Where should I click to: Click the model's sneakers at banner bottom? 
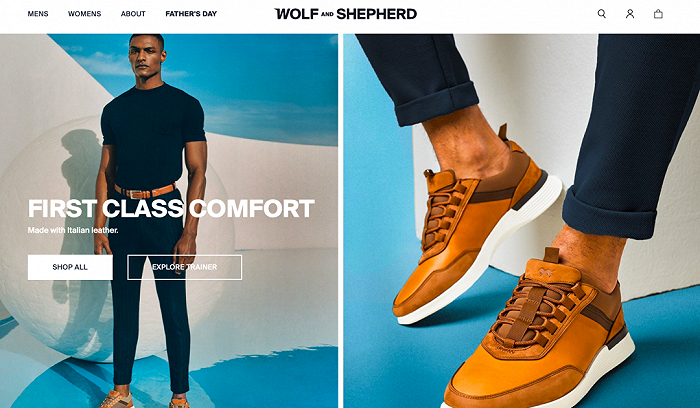coord(143,399)
